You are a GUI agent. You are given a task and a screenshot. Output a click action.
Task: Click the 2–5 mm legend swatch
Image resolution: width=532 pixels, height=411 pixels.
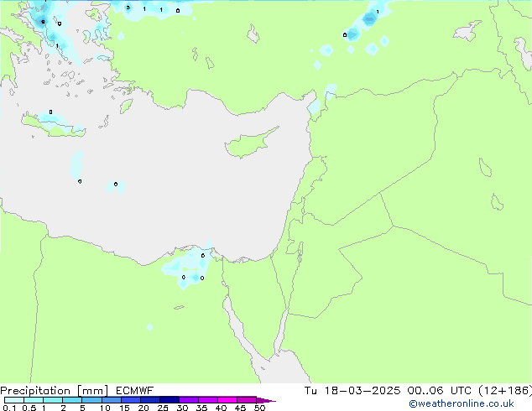point(72,400)
